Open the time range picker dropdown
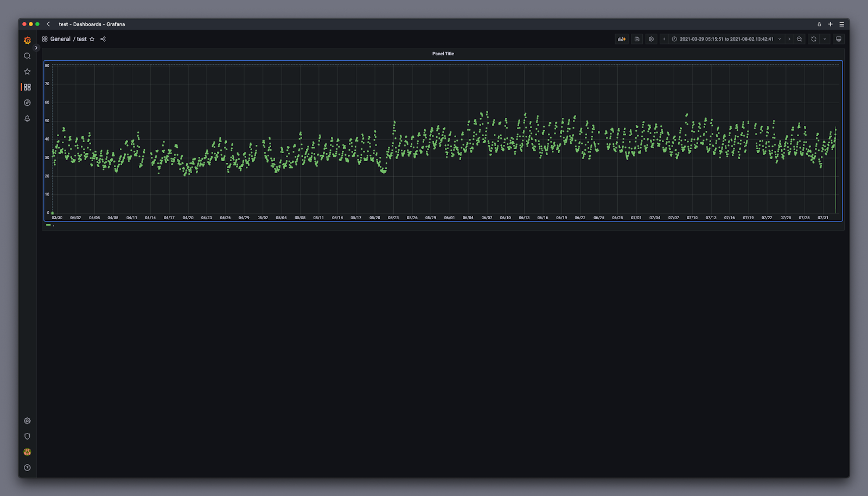The width and height of the screenshot is (868, 496). pos(726,39)
